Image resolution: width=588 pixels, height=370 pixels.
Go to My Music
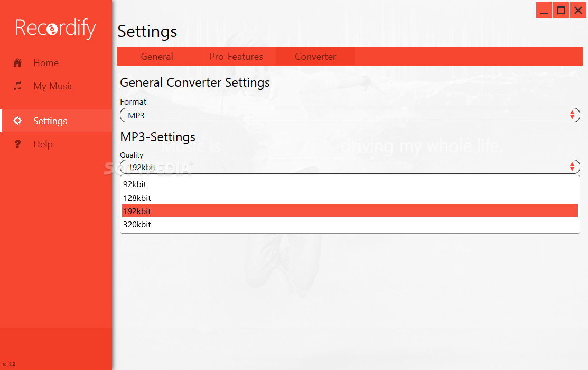coord(56,86)
